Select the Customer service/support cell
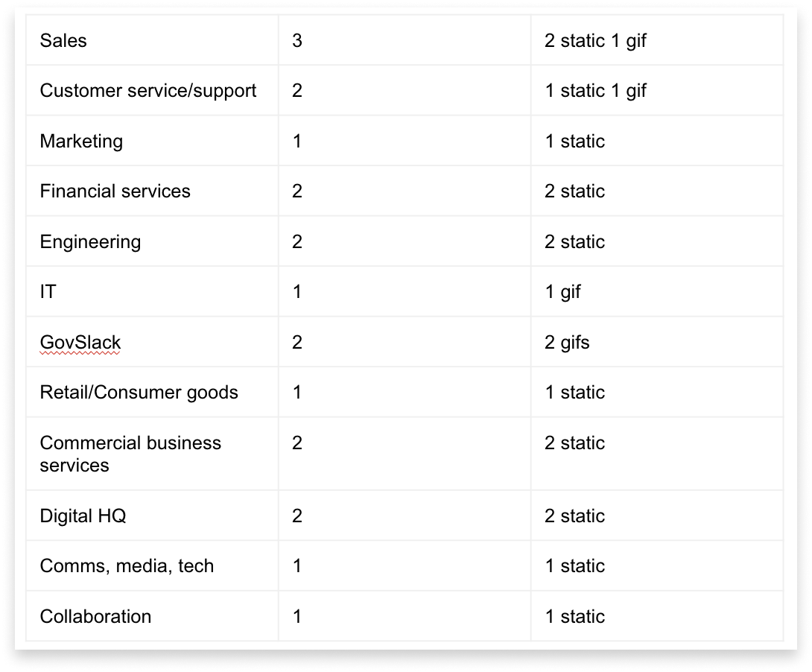812x672 pixels. (x=148, y=91)
